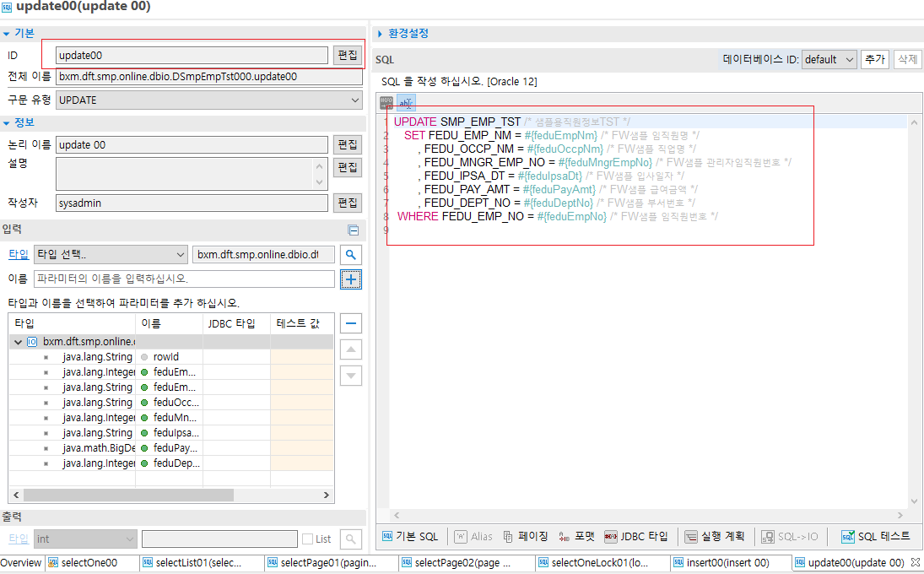Expand the 환경설정 section
This screenshot has width=924, height=574.
coord(381,34)
